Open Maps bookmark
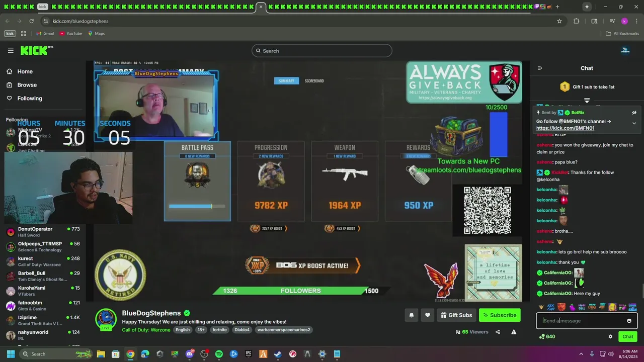Screen dimensions: 644x362 [96, 34]
